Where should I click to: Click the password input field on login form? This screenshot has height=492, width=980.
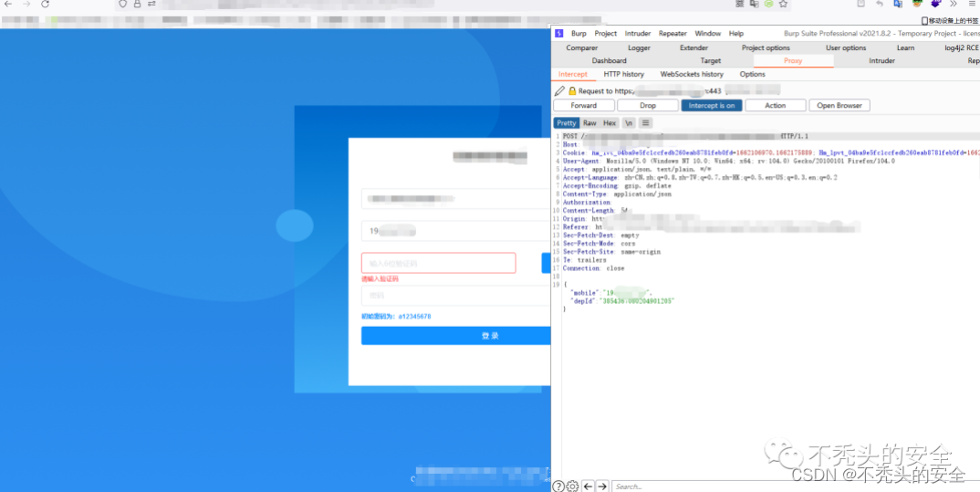coord(455,296)
